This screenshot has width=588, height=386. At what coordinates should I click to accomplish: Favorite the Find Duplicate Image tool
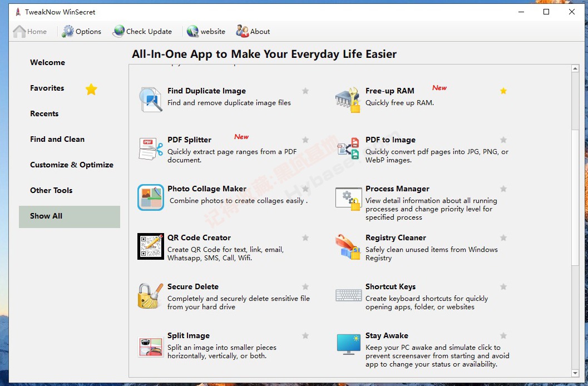pos(305,91)
